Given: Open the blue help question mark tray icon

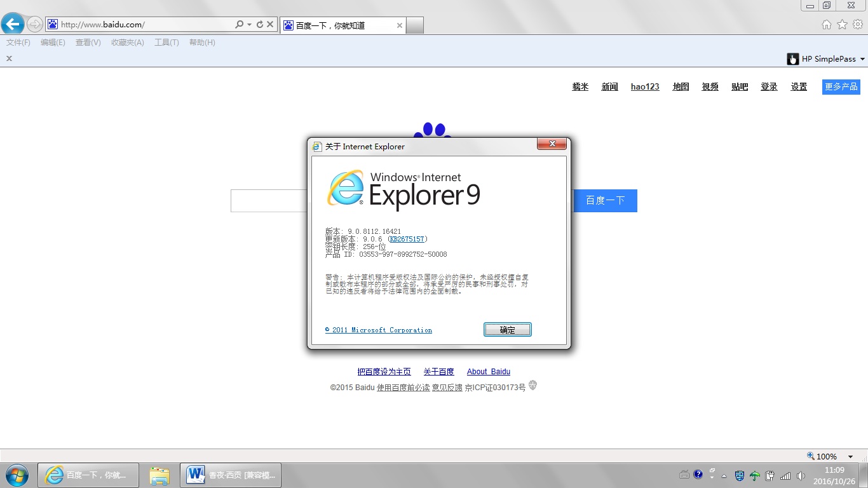Looking at the screenshot, I should coord(698,474).
